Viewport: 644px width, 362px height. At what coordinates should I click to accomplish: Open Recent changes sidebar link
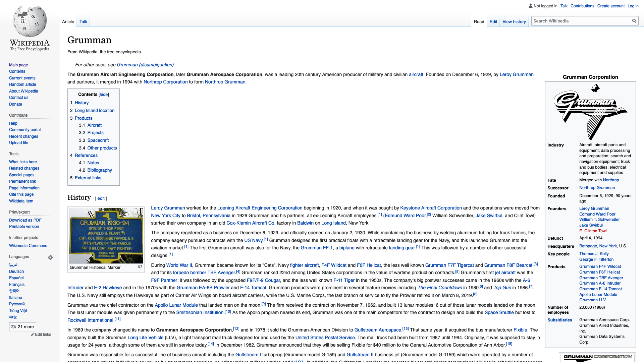23,136
